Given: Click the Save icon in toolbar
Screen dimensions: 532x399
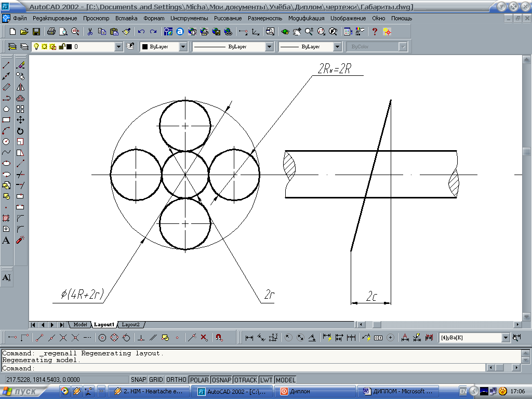Looking at the screenshot, I should coord(36,32).
